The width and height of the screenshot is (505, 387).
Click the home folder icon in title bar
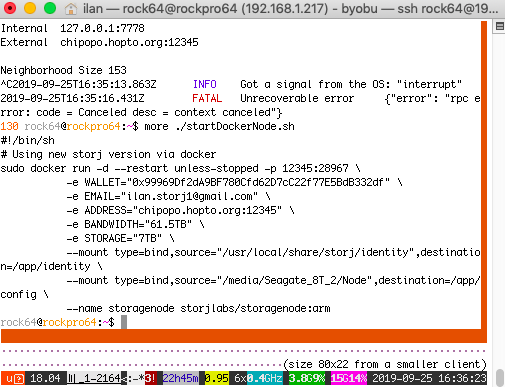pos(71,9)
